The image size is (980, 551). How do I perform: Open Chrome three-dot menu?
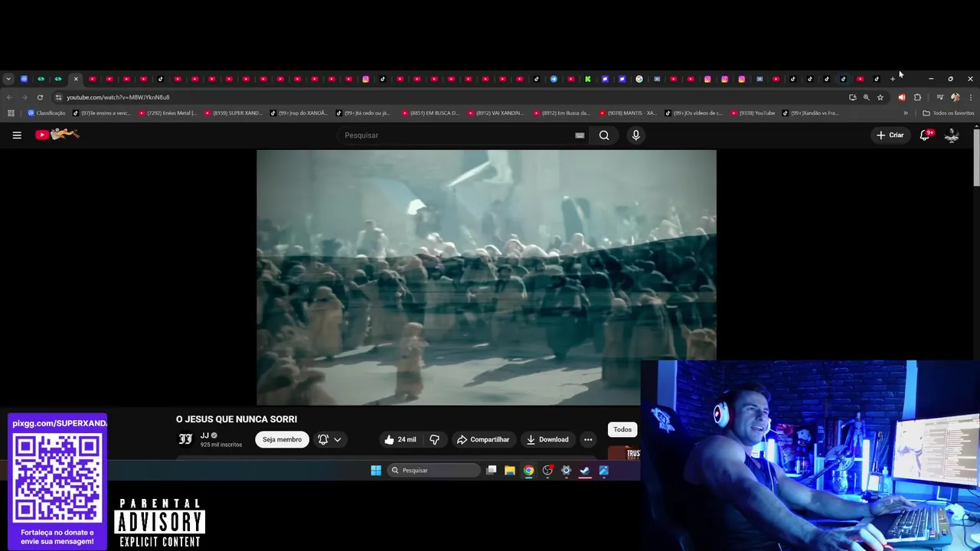coord(971,97)
